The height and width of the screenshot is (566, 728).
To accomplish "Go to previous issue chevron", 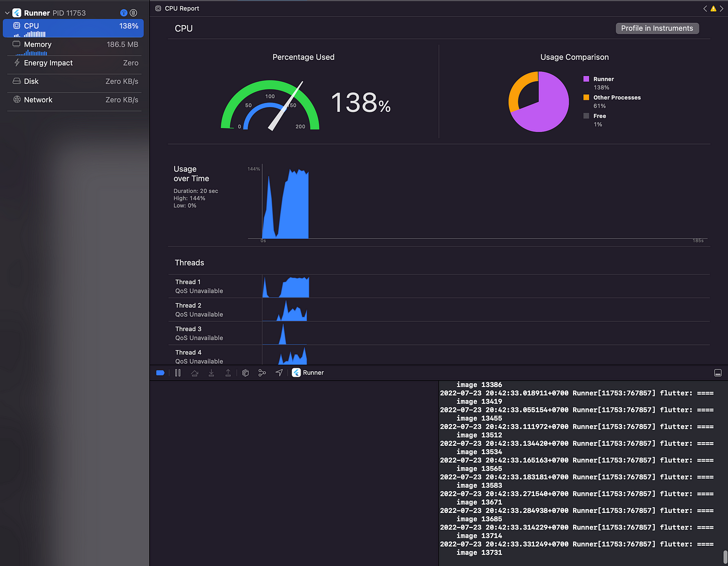I will point(705,8).
